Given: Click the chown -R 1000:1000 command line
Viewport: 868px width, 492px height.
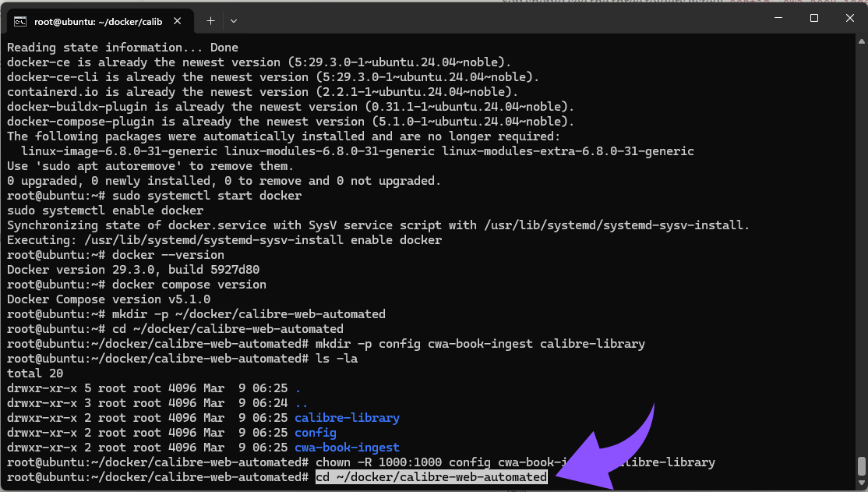Looking at the screenshot, I should pos(429,462).
